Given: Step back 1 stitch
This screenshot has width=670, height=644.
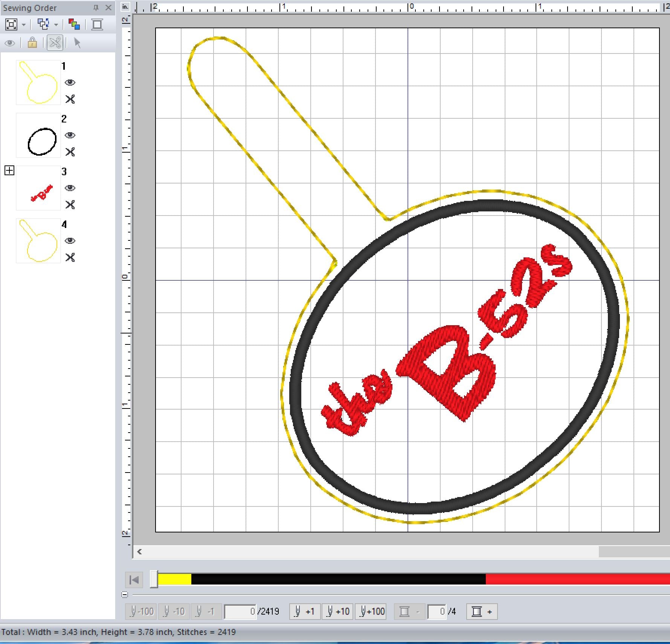Looking at the screenshot, I should (206, 611).
